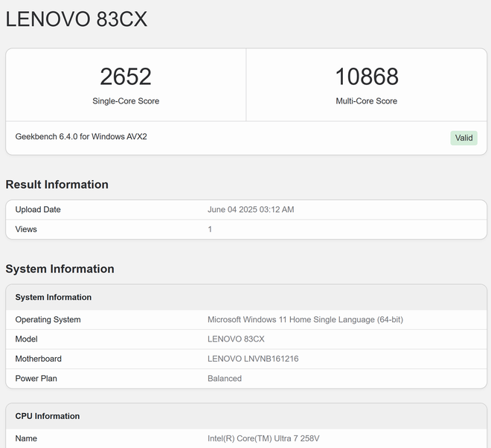Click the Views row label
491x448 pixels.
(26, 229)
